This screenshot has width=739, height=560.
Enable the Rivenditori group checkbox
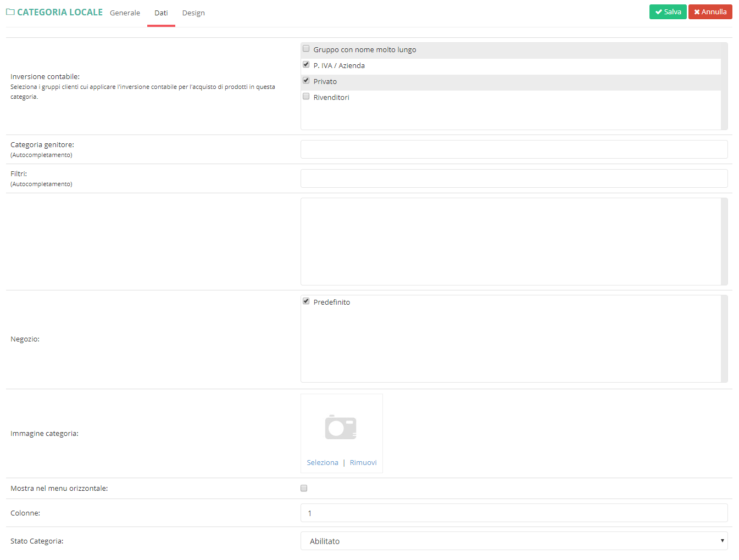(306, 96)
